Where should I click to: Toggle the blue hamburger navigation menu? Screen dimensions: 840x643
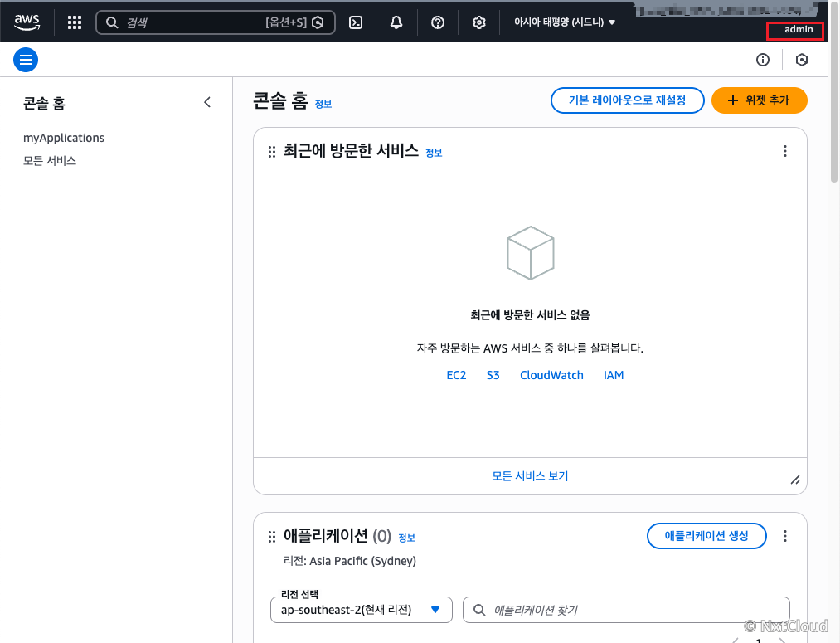point(26,60)
